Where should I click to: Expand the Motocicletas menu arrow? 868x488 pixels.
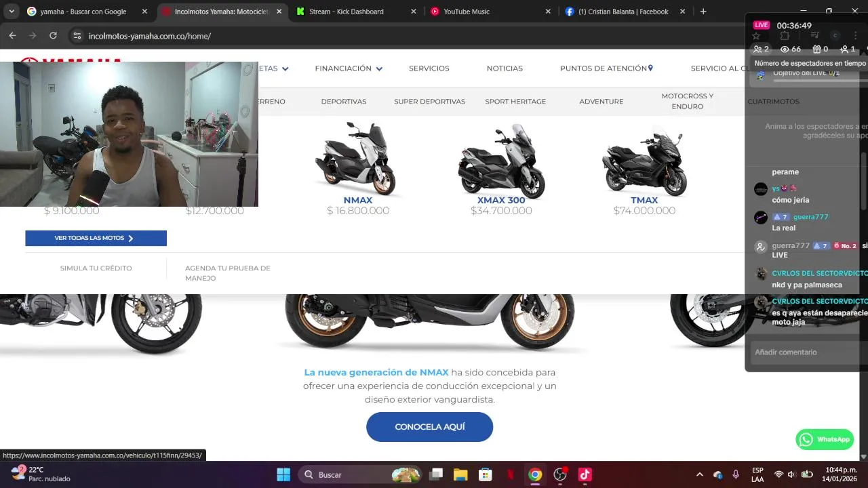pos(285,68)
